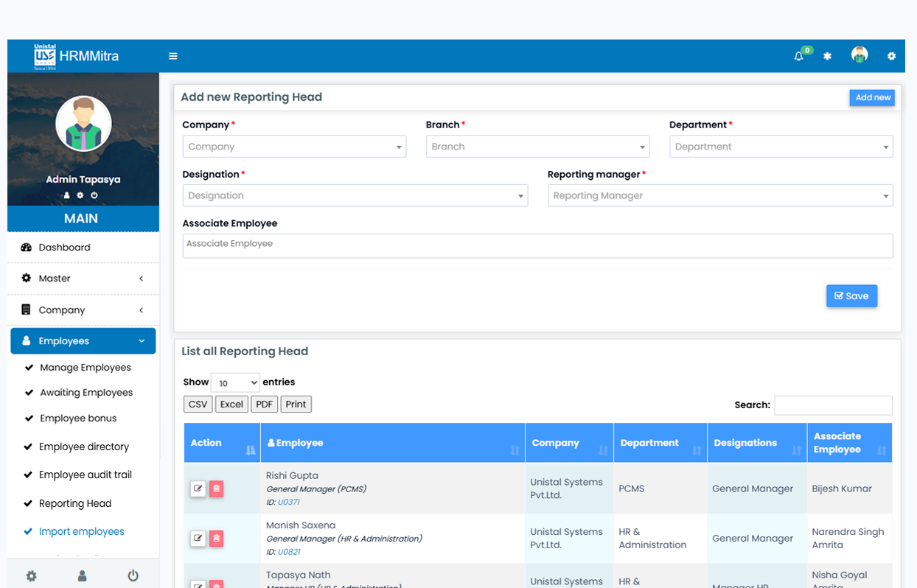Open the Branch dropdown
The width and height of the screenshot is (917, 588).
[x=537, y=147]
